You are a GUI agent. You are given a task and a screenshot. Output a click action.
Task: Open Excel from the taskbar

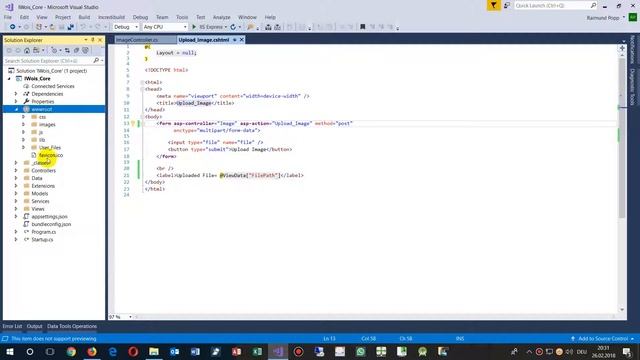click(257, 351)
